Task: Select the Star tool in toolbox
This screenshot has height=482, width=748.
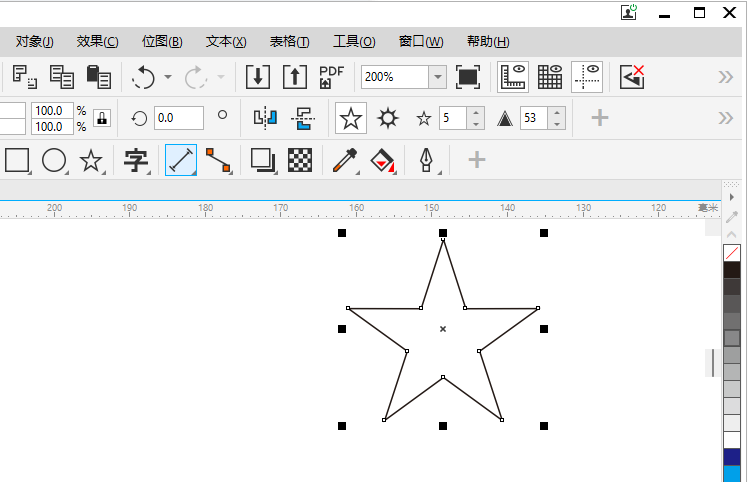Action: tap(91, 160)
